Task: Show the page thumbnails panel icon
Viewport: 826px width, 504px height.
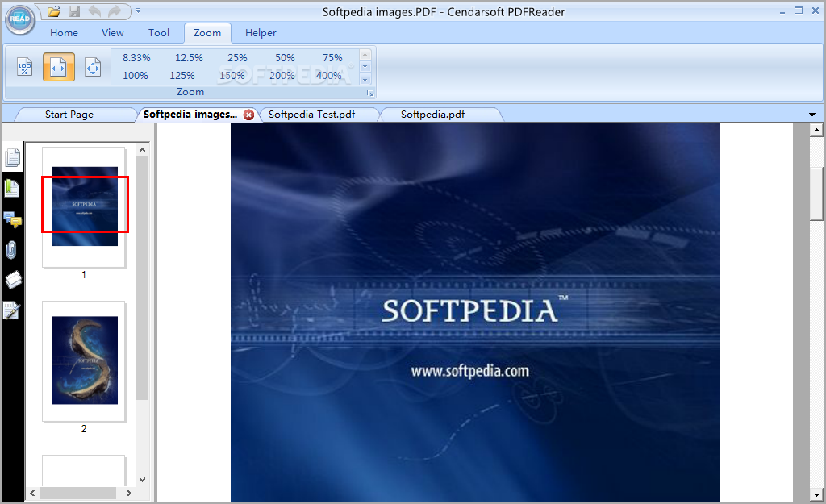Action: click(x=13, y=157)
